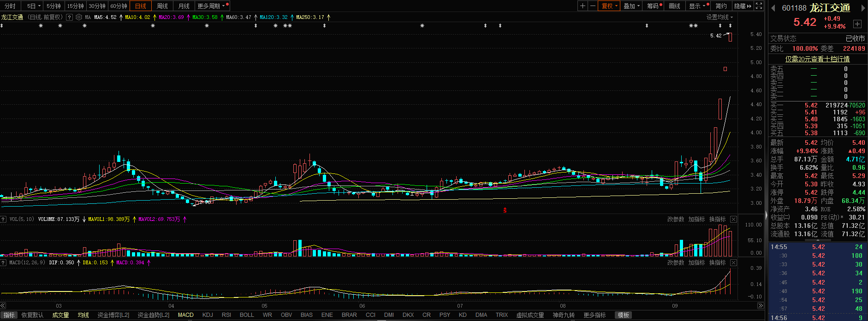
Task: Close the VOL indicator panel
Action: [x=733, y=219]
